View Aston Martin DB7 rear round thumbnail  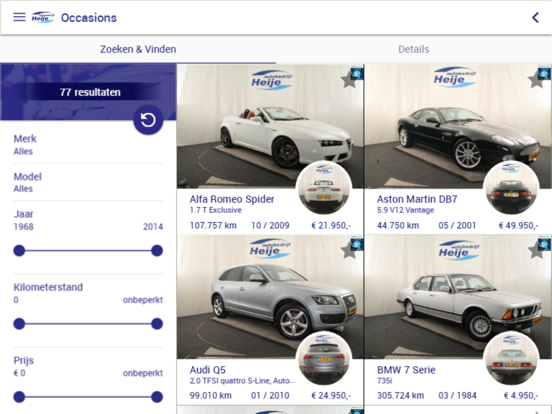click(511, 188)
